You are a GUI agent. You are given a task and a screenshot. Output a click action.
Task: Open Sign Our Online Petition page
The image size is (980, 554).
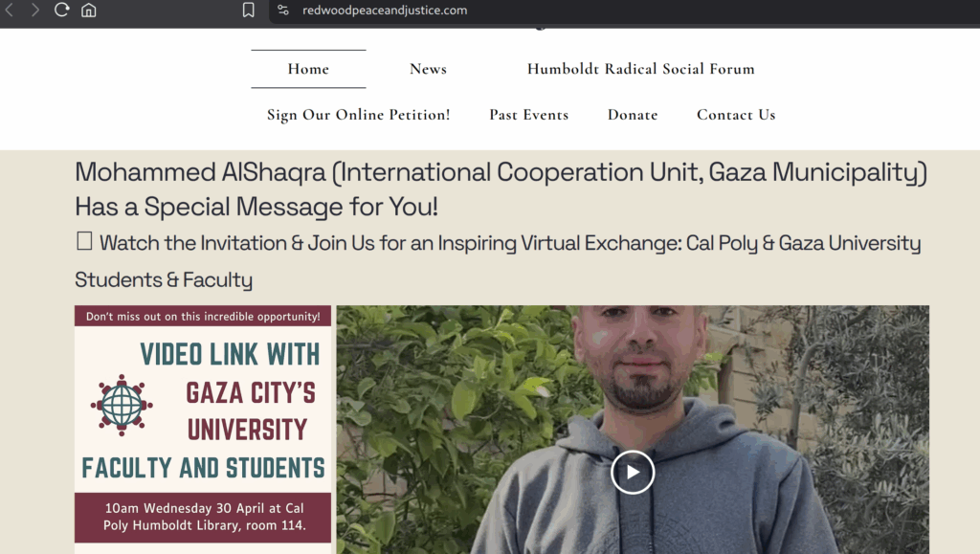[359, 115]
